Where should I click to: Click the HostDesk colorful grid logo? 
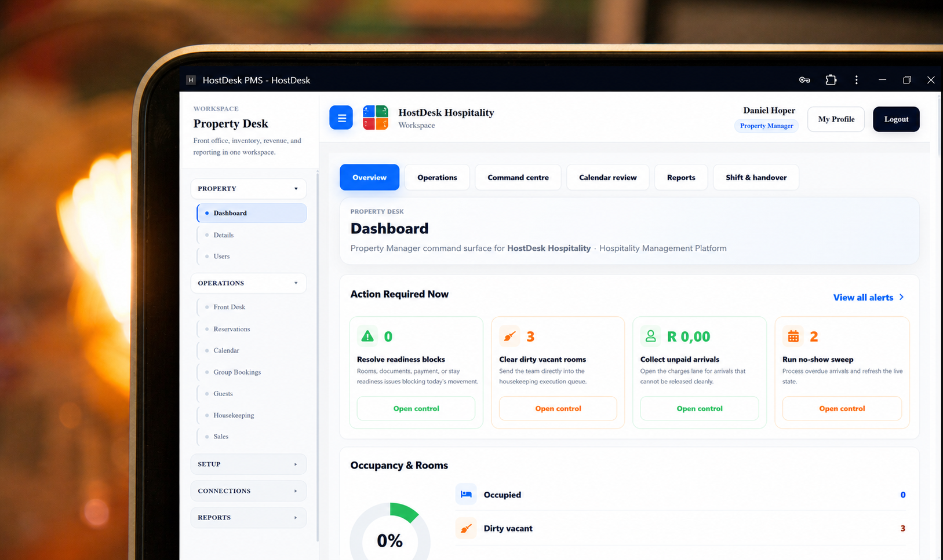376,118
